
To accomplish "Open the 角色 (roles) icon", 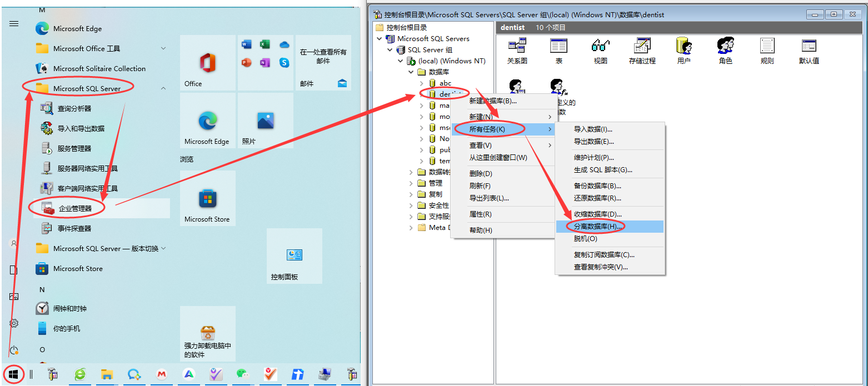I will tap(725, 51).
